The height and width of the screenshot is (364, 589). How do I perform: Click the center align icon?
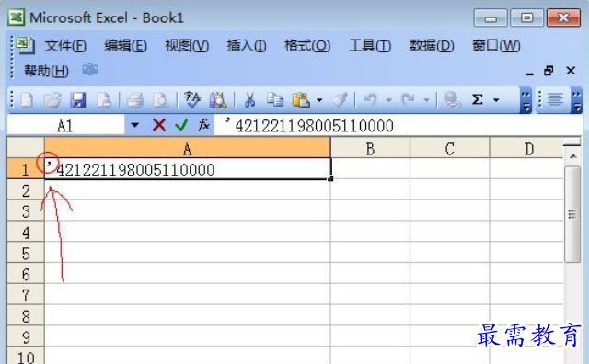(555, 100)
